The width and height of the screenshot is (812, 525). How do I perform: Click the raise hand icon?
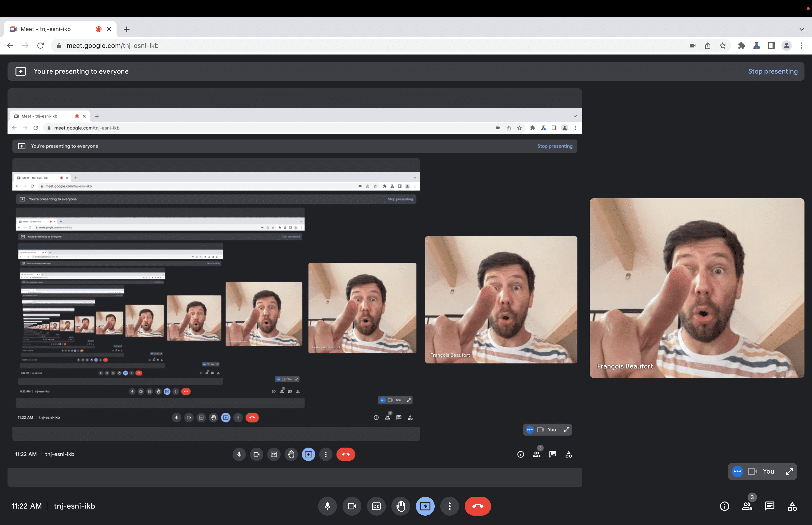[401, 506]
